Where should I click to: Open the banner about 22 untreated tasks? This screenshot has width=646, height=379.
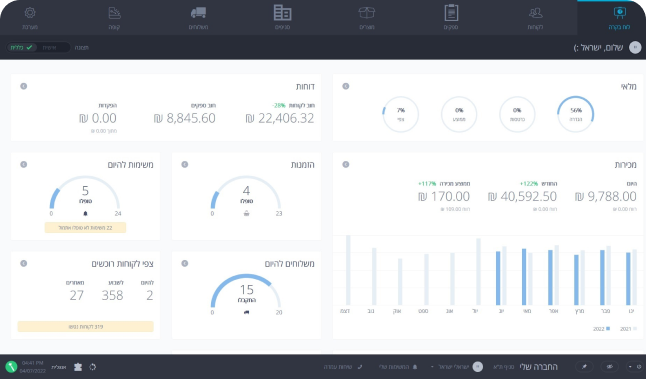click(85, 227)
